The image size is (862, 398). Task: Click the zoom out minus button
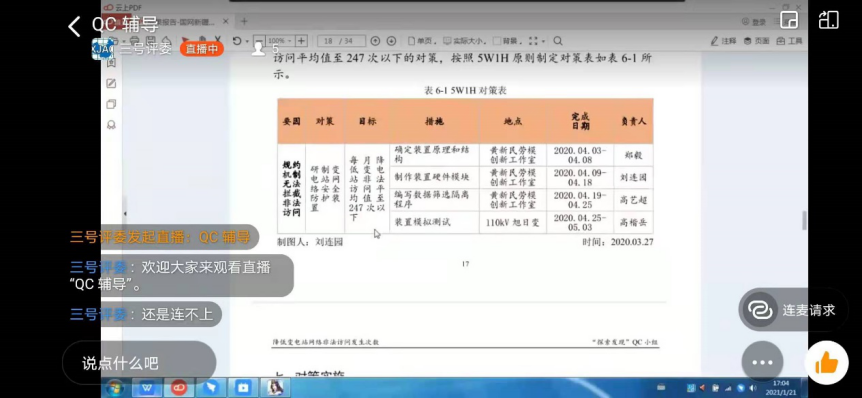(259, 41)
